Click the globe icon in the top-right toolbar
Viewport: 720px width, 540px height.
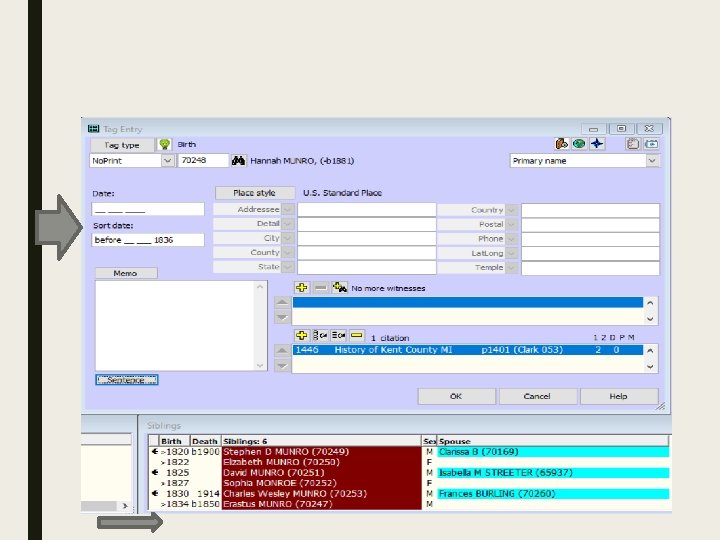click(x=579, y=144)
